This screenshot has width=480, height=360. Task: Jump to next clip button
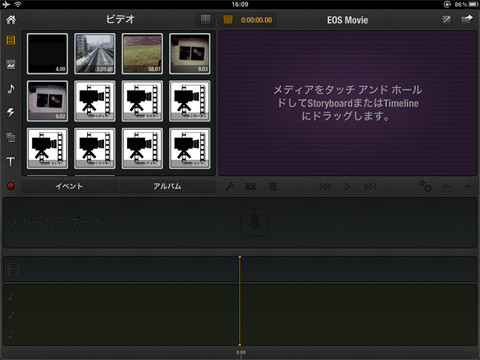coord(370,187)
